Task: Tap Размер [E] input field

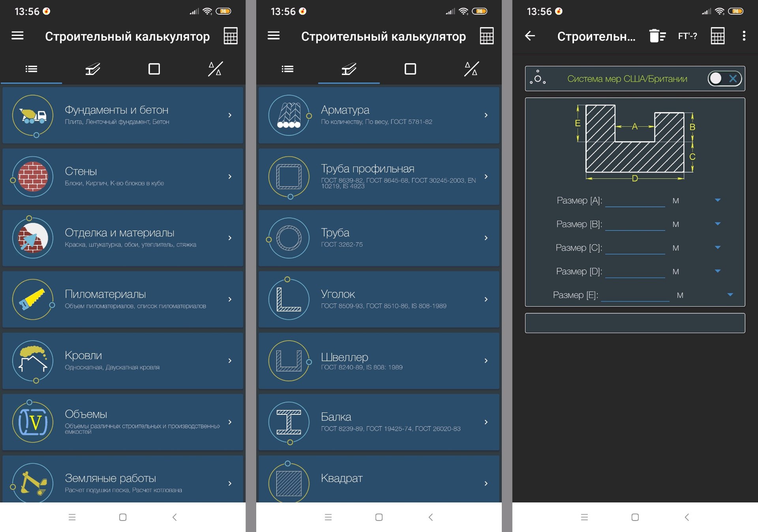Action: (635, 295)
